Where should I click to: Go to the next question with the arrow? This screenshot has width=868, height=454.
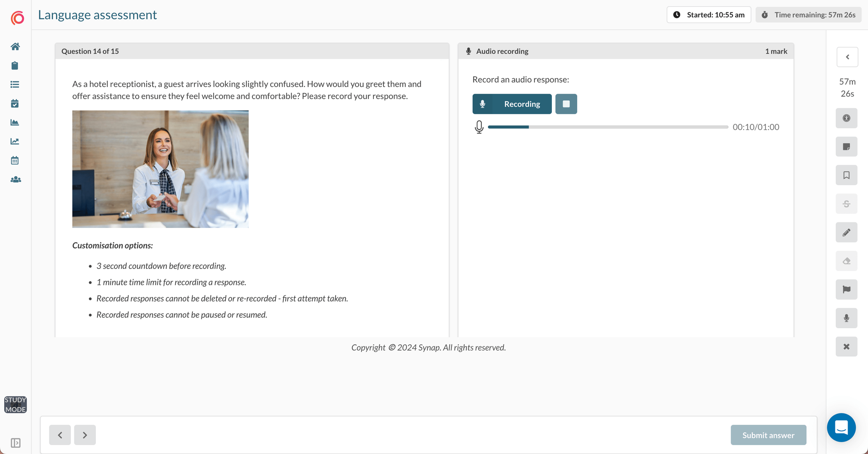(85, 435)
